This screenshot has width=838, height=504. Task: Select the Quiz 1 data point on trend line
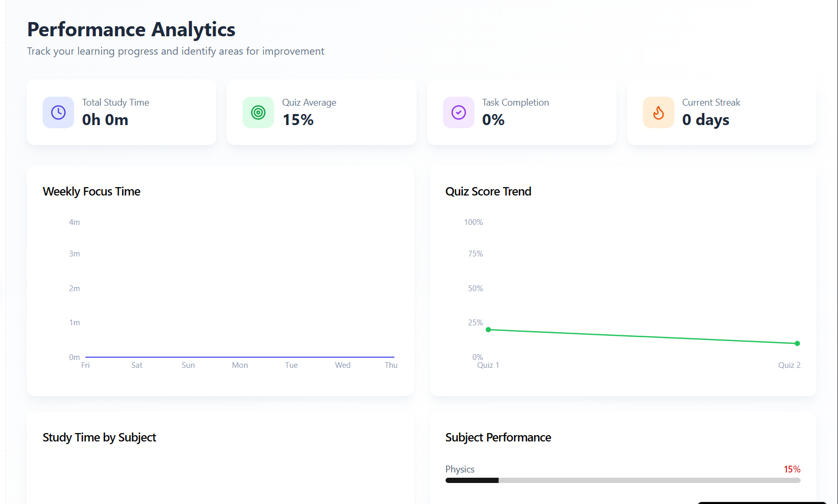tap(488, 330)
